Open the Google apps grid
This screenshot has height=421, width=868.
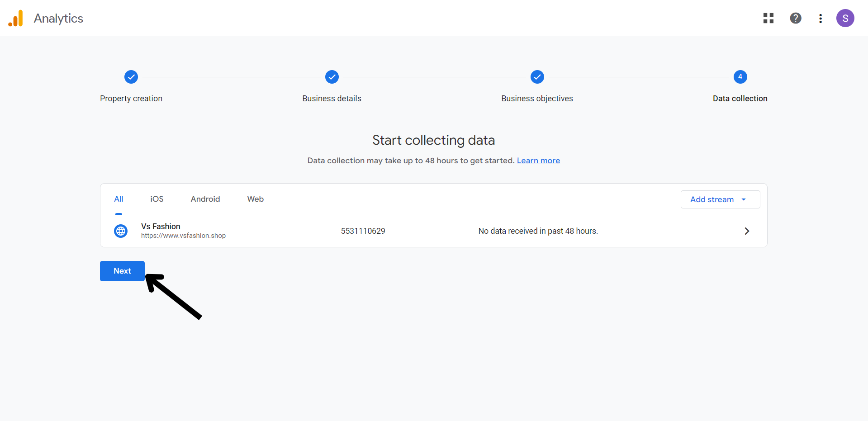click(x=768, y=18)
